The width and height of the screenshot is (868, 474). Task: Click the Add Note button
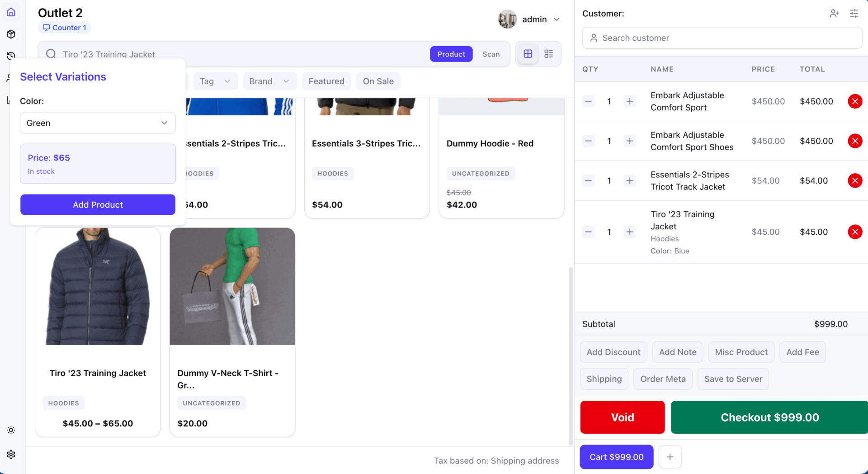click(x=678, y=352)
